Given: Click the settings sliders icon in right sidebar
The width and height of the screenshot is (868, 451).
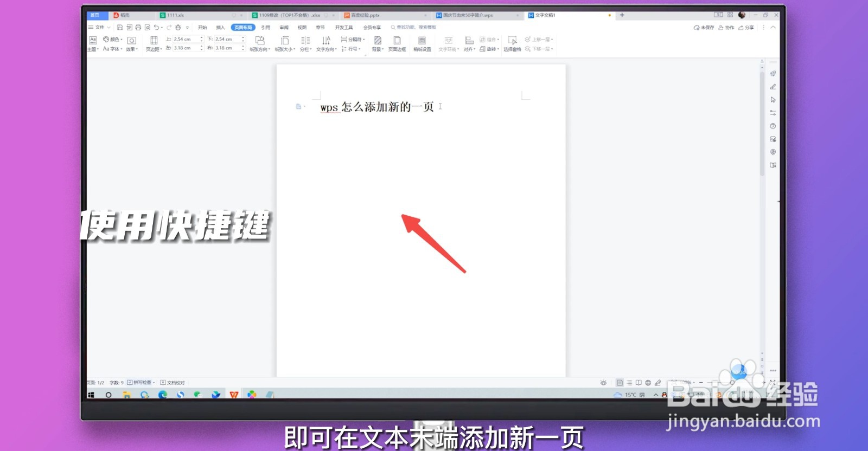Looking at the screenshot, I should [773, 113].
